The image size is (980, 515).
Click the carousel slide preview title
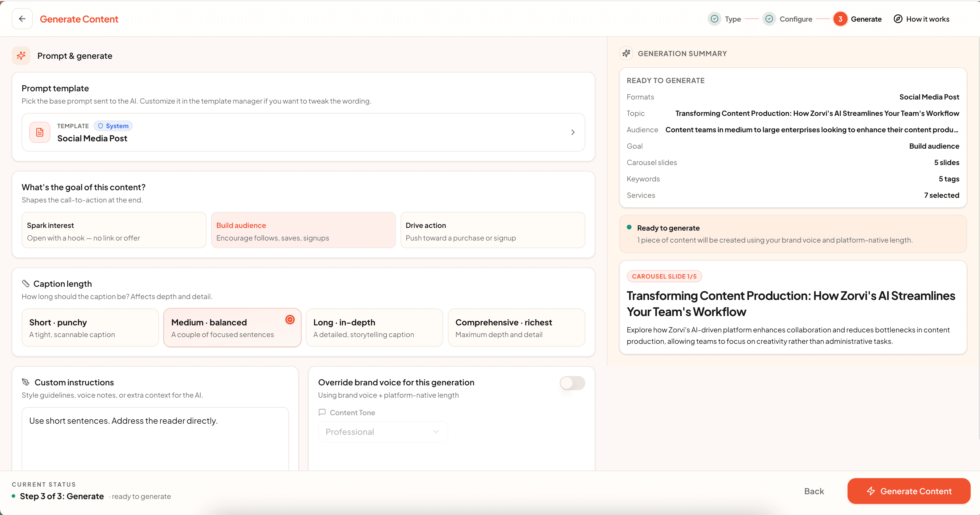click(x=791, y=303)
